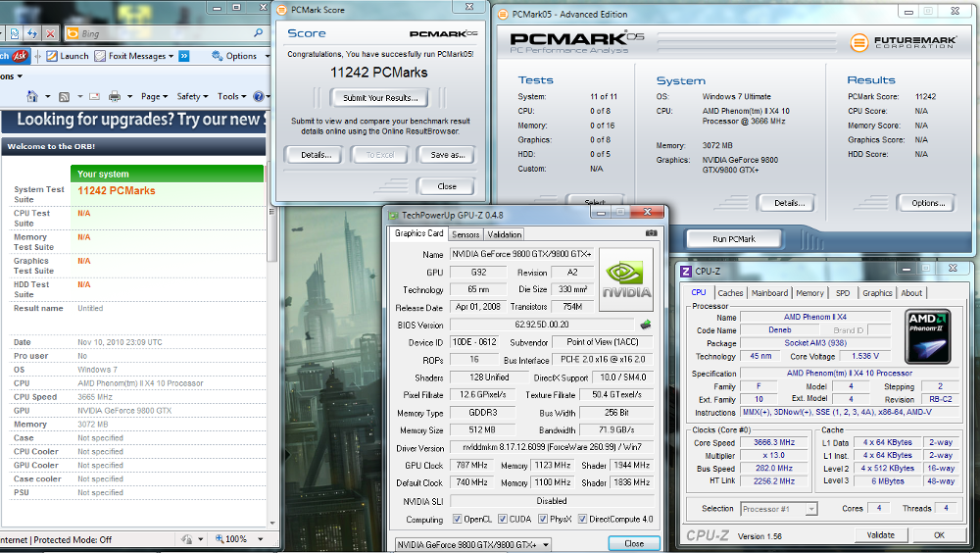Click the OK button in CPU-Z
980x553 pixels.
(939, 534)
